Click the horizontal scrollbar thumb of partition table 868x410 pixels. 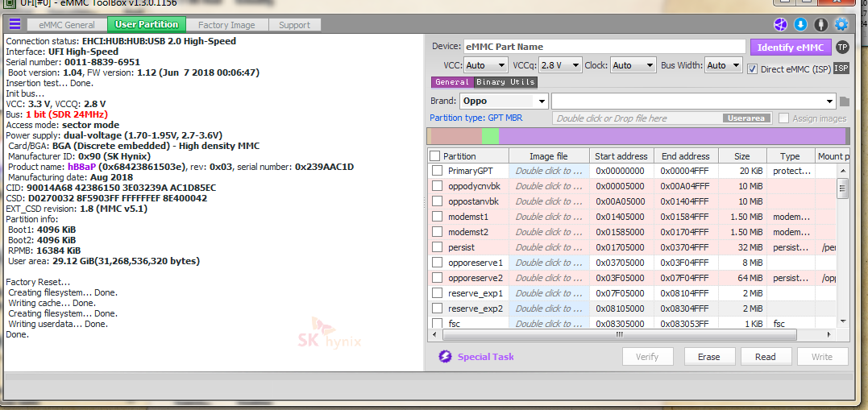click(619, 335)
